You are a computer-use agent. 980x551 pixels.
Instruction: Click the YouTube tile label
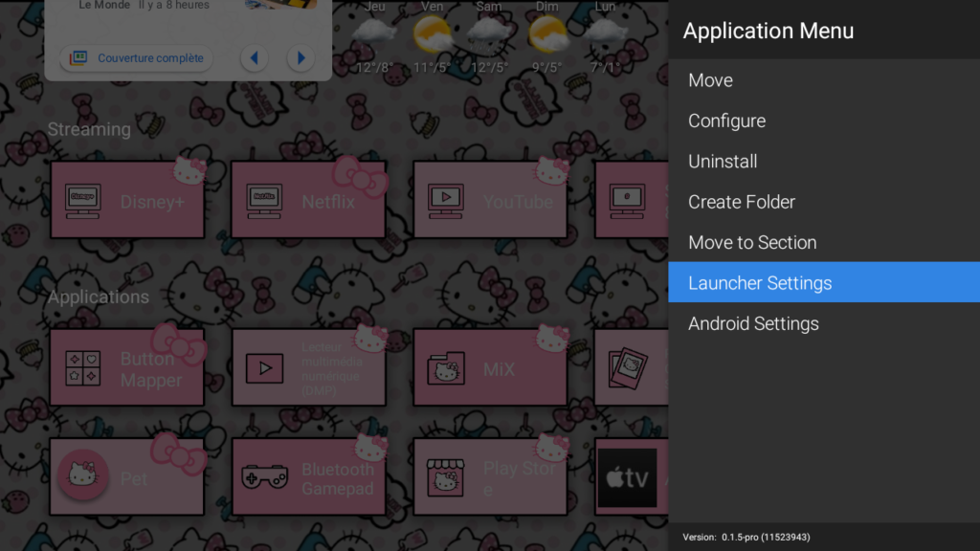518,202
